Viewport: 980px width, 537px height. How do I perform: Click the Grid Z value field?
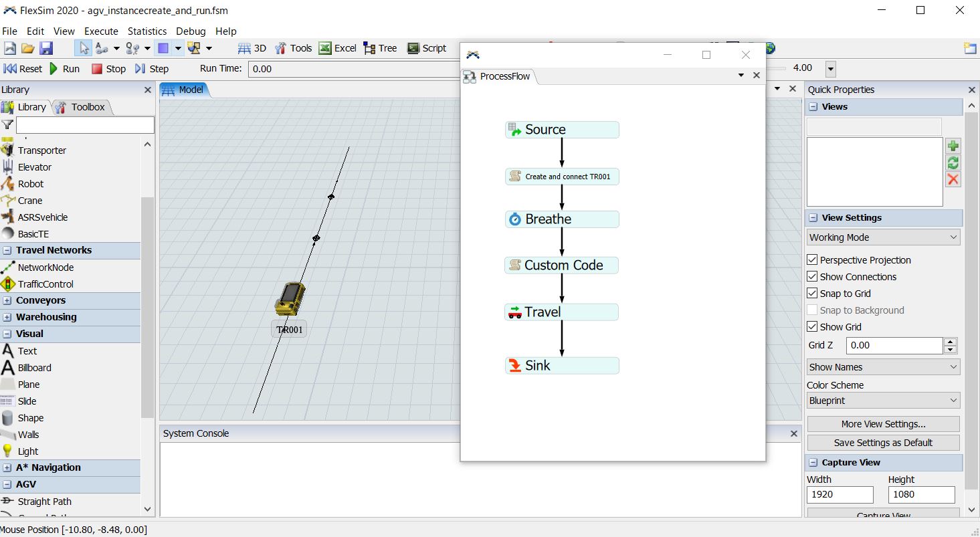tap(893, 346)
